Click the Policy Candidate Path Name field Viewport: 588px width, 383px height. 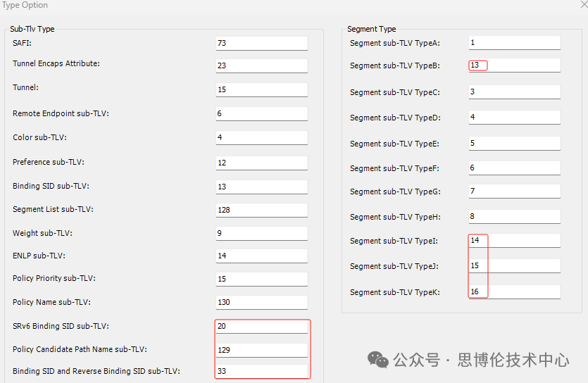click(x=261, y=349)
